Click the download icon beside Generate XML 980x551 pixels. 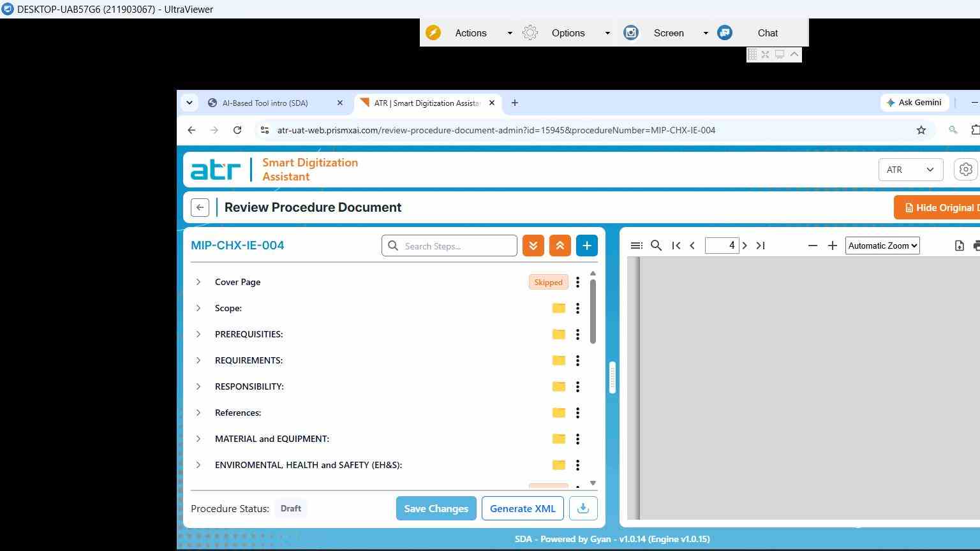583,508
